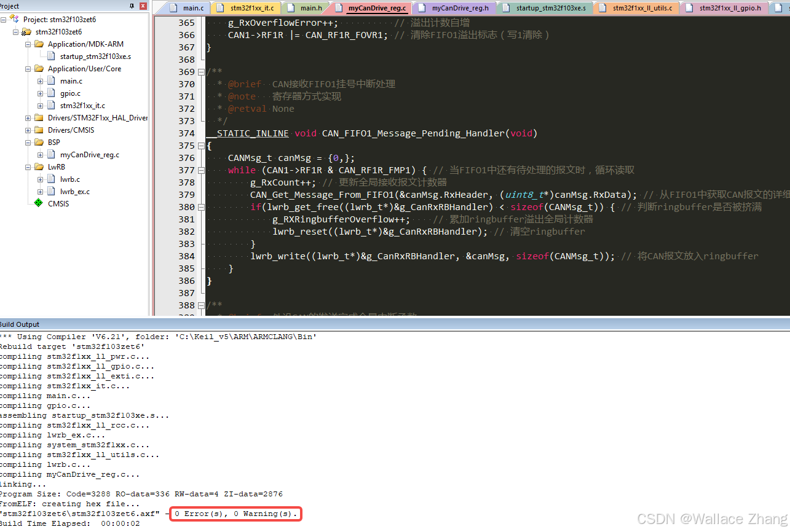This screenshot has width=790, height=532.
Task: Click 'Rebuild target' line in Build Output
Action: pyautogui.click(x=73, y=346)
